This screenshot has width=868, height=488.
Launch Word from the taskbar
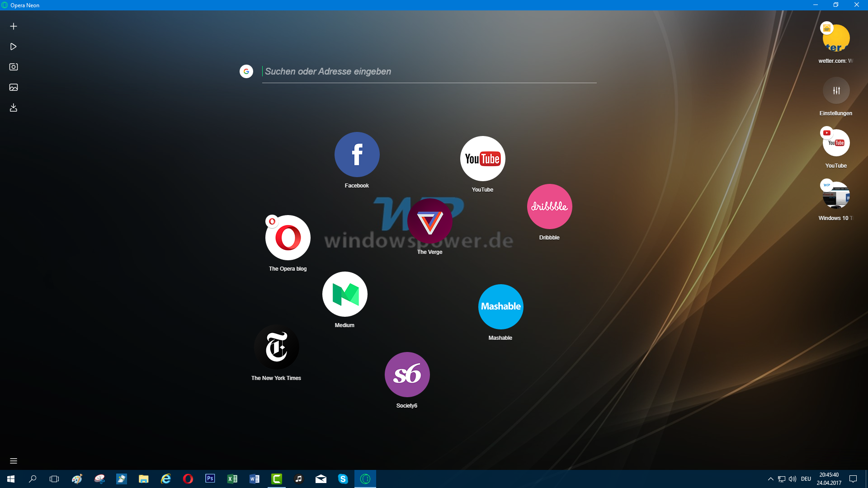tap(255, 479)
